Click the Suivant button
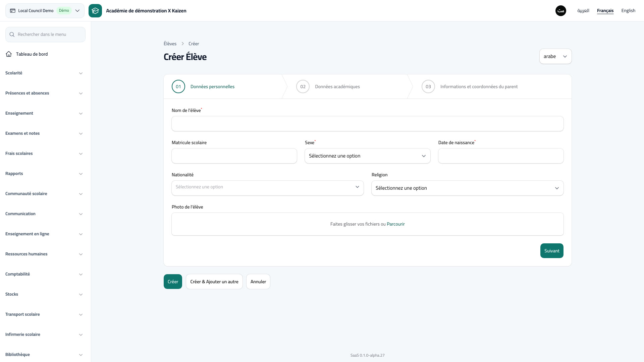This screenshot has height=362, width=644. pyautogui.click(x=552, y=251)
